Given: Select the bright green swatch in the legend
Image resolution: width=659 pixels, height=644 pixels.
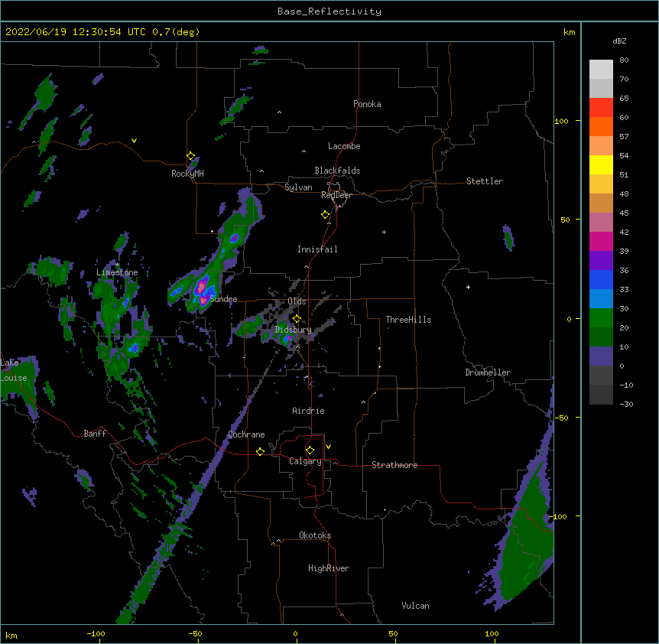Looking at the screenshot, I should [x=601, y=318].
